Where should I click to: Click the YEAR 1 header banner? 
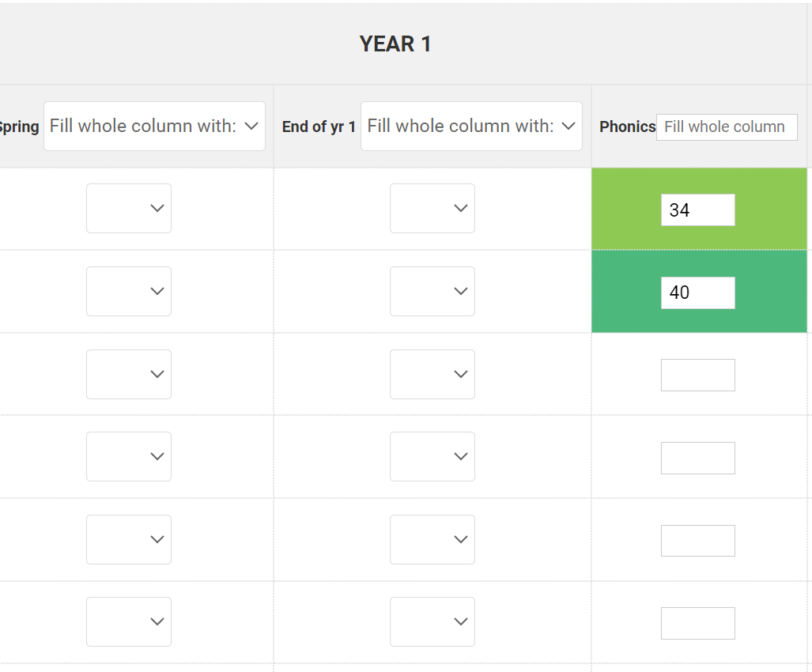tap(395, 43)
